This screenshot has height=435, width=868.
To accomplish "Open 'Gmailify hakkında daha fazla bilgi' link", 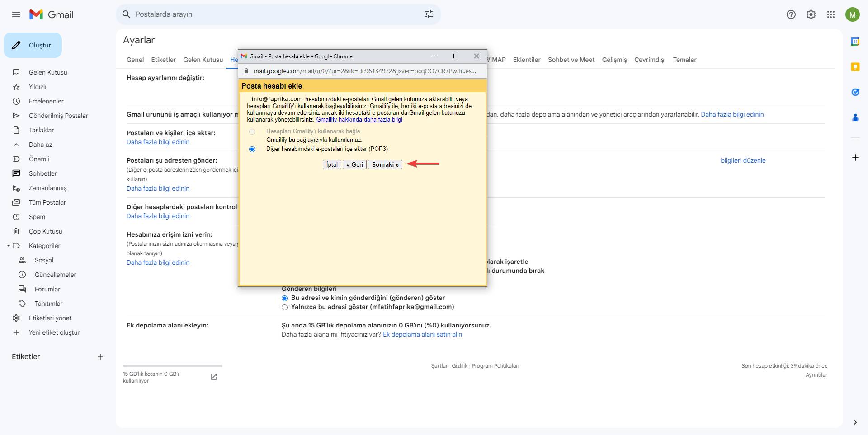I will pos(359,120).
